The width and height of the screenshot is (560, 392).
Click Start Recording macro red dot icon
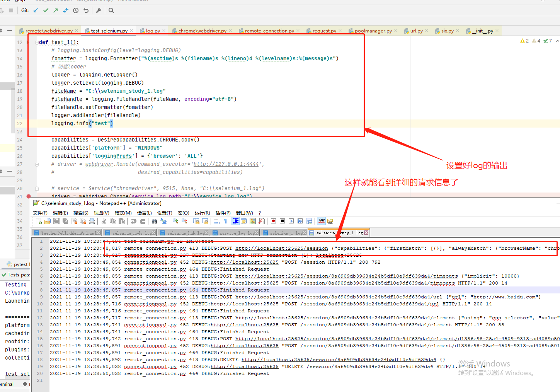click(273, 221)
